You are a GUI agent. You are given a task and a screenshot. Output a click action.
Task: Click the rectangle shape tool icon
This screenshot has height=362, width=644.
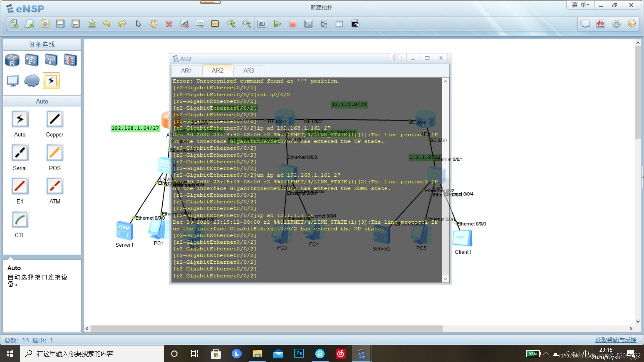pos(215,24)
